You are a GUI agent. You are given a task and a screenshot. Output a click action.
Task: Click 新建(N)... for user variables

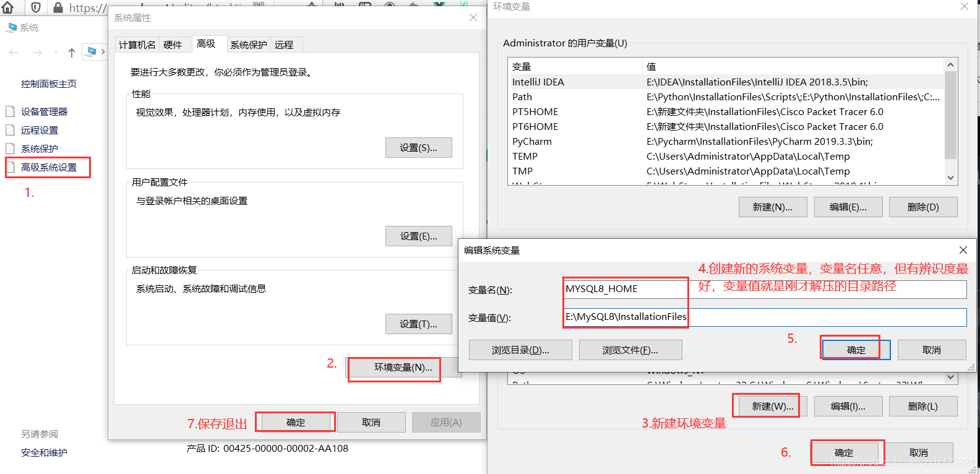773,207
